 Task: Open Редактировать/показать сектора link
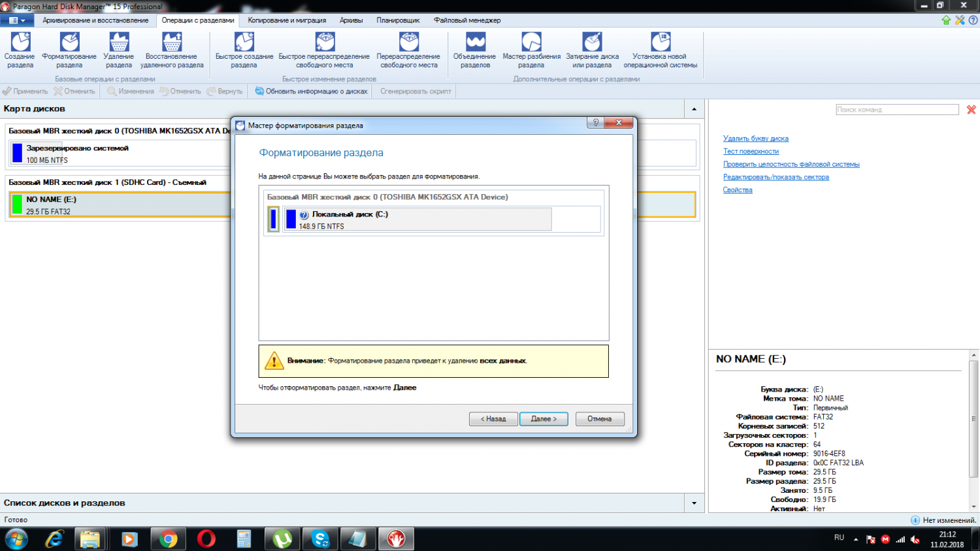click(x=776, y=177)
